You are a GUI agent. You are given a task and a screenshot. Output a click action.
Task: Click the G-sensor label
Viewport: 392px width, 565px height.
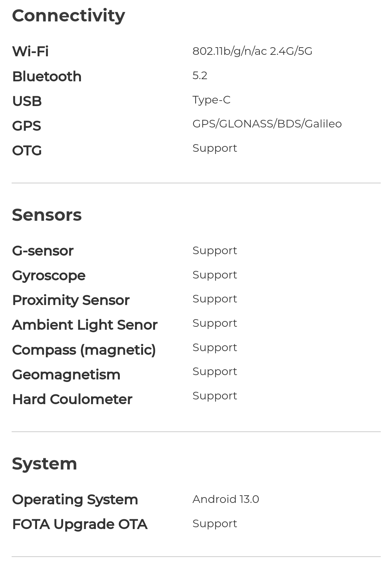43,251
